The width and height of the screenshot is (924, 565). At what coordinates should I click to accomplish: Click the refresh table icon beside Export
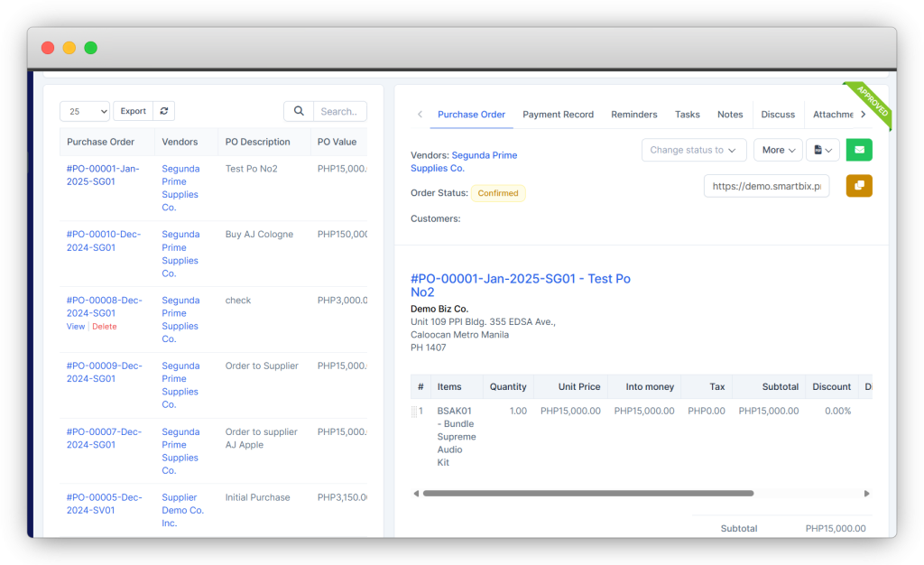[x=163, y=111]
